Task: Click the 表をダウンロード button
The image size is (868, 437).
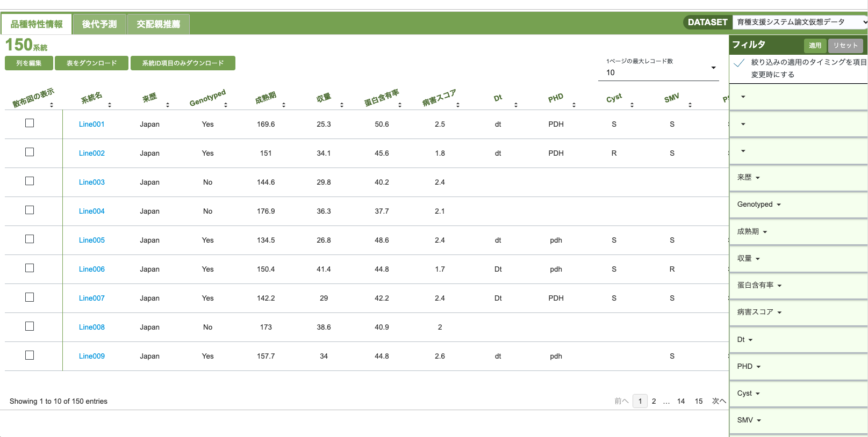Action: (91, 63)
